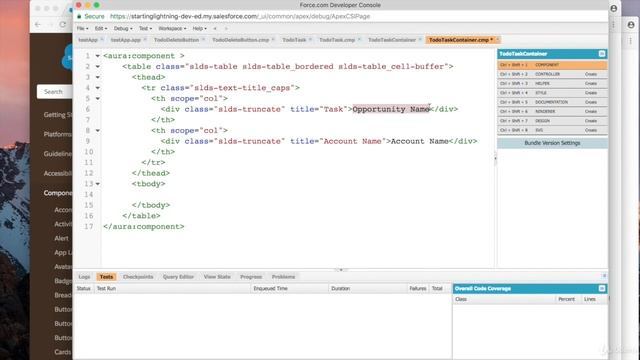Open the Help menu
This screenshot has width=640, height=360.
pyautogui.click(x=200, y=29)
